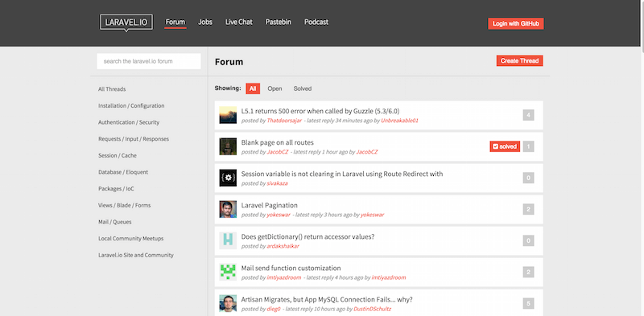
Task: Click reply count 4 on Guzzle thread
Action: (529, 115)
